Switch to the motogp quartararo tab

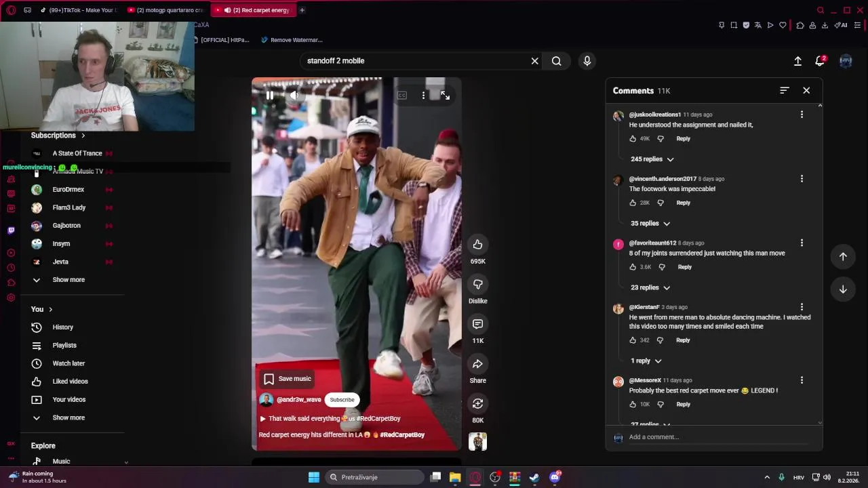[x=166, y=10]
